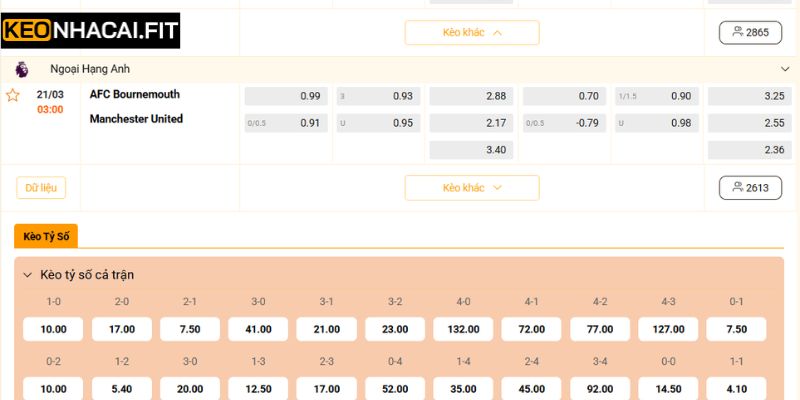
Task: Select draw odds 3.40
Action: click(x=471, y=150)
